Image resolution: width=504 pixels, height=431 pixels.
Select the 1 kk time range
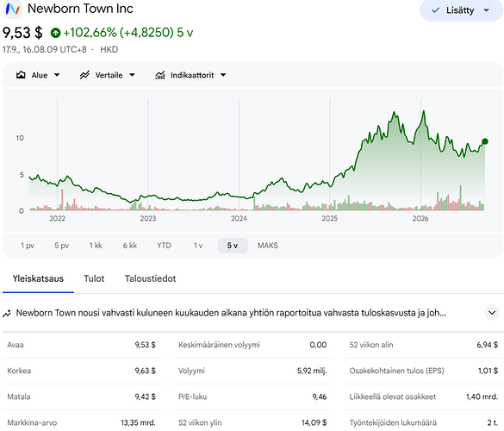click(96, 246)
